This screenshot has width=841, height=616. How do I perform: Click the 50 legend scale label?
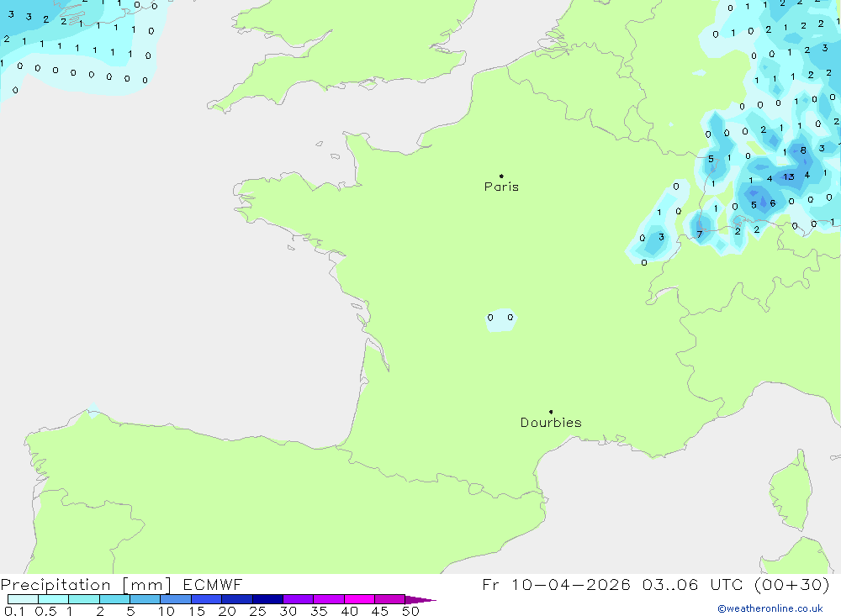point(411,611)
